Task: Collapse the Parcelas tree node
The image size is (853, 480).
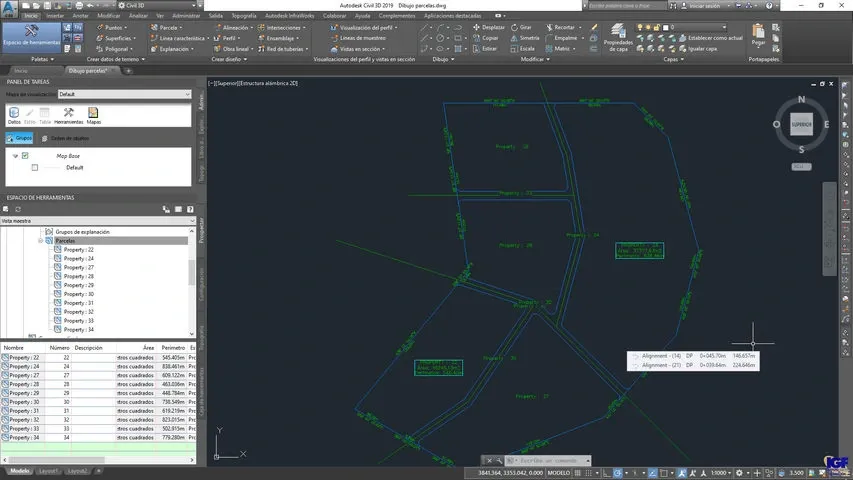Action: click(x=40, y=241)
